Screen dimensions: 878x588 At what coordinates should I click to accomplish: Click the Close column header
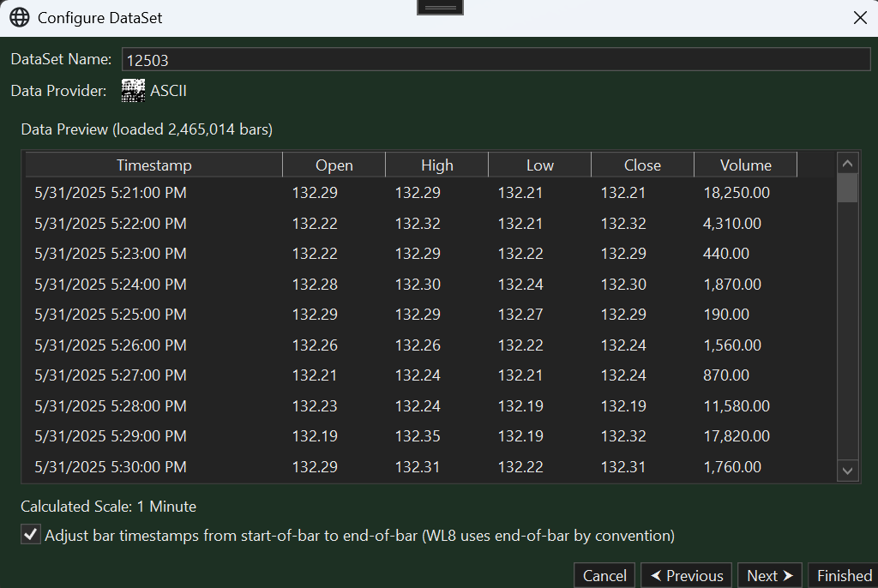pos(642,165)
